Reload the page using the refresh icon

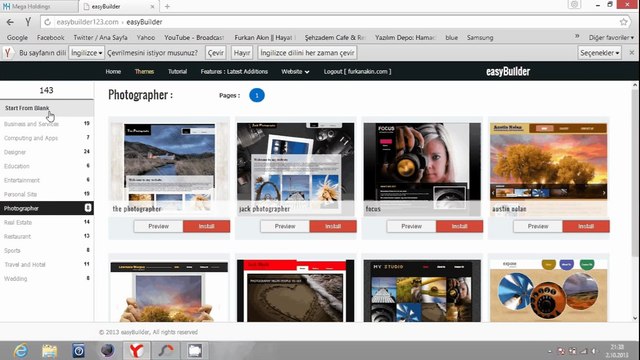(47, 22)
